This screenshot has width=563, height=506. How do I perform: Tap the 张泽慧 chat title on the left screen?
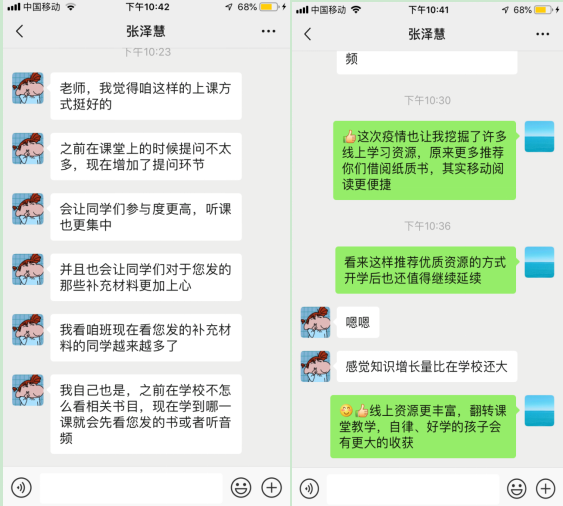click(145, 31)
